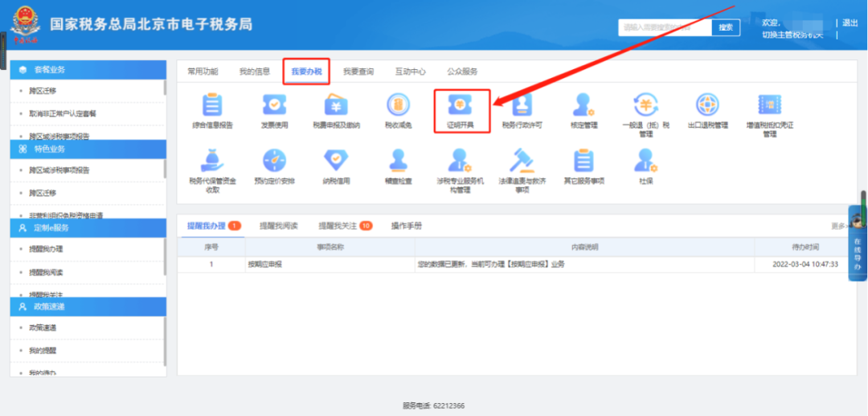868x416 pixels.
Task: Click the 更多 link in reminders panel
Action: tap(838, 226)
